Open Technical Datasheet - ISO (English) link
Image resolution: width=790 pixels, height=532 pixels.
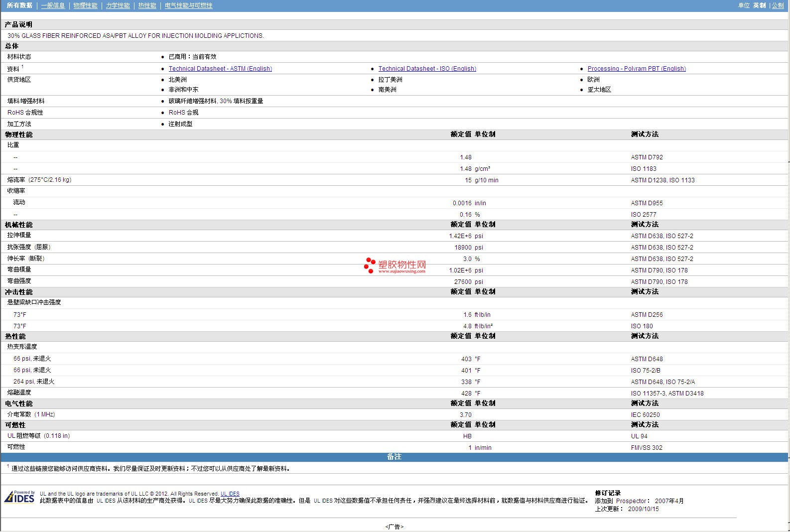(427, 69)
